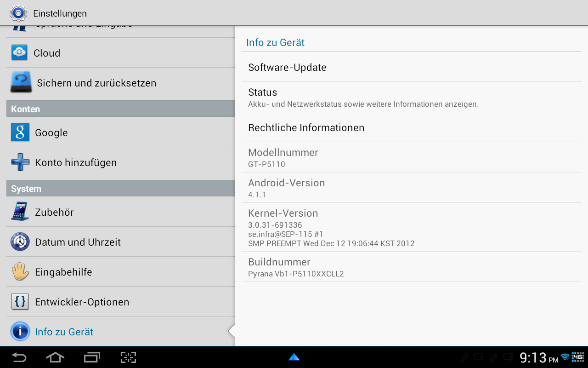Tap the screenshot capture button in navigation bar

tap(129, 357)
